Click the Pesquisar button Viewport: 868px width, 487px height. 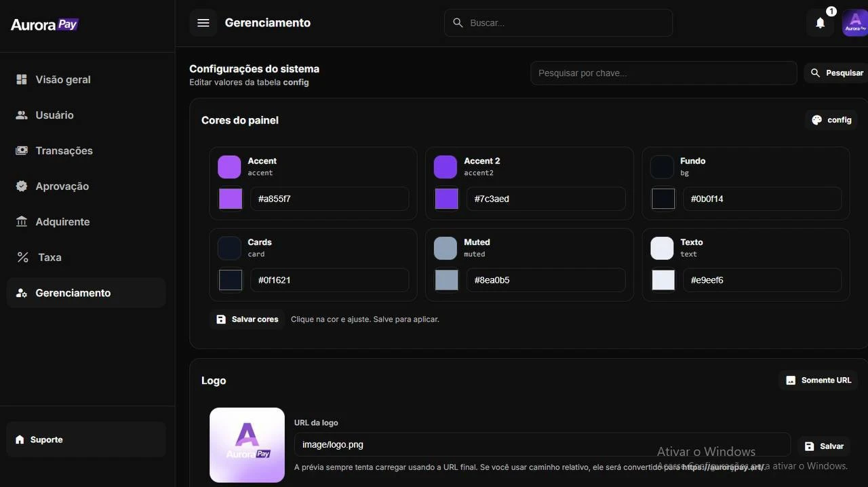coord(837,73)
